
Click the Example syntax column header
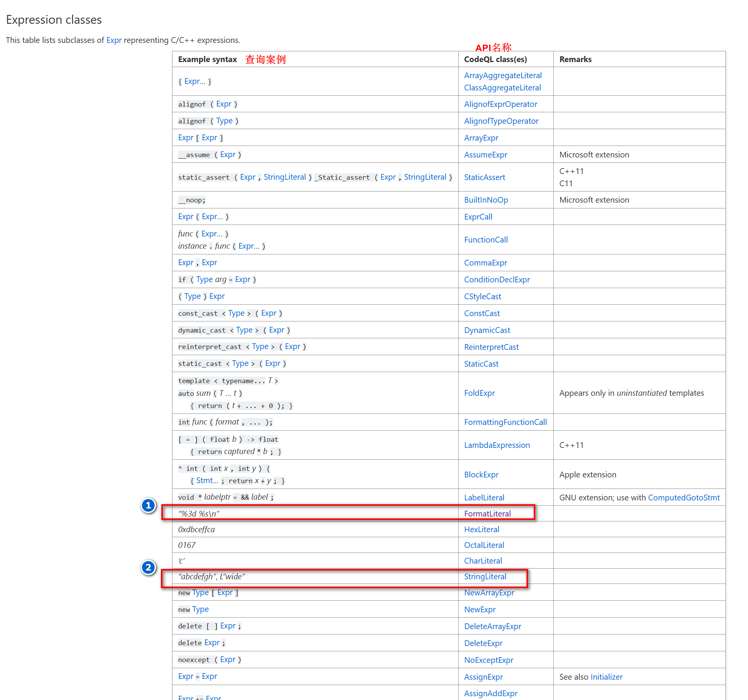coord(207,59)
